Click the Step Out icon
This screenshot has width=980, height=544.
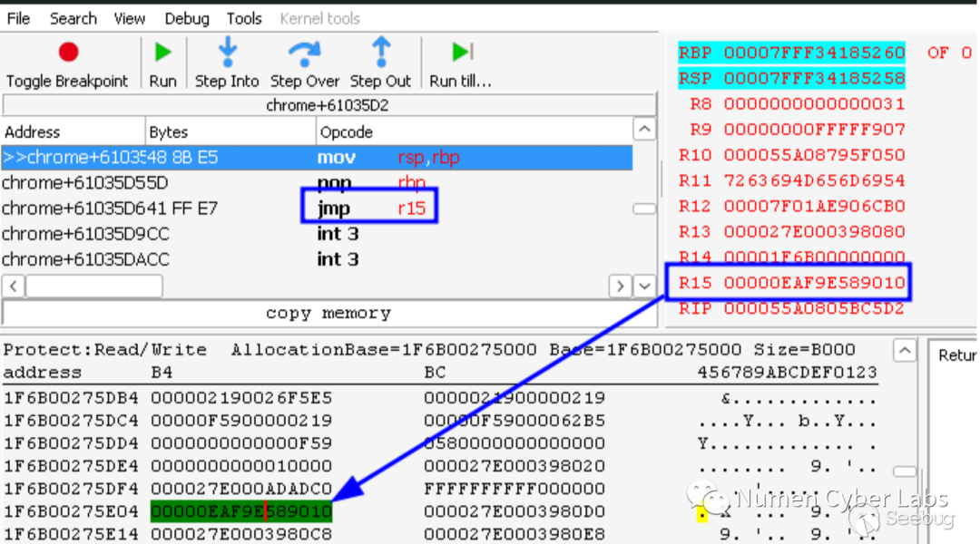(x=380, y=53)
